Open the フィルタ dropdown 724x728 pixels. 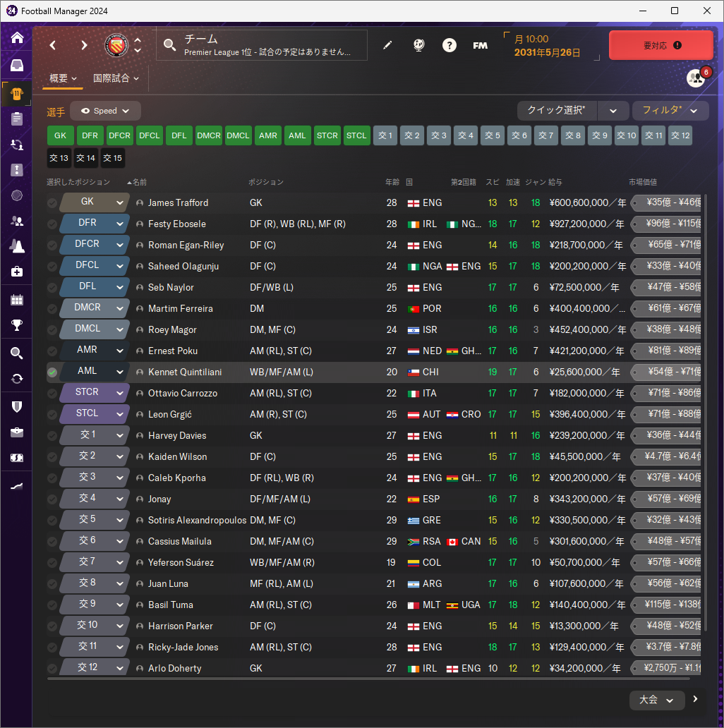(670, 111)
